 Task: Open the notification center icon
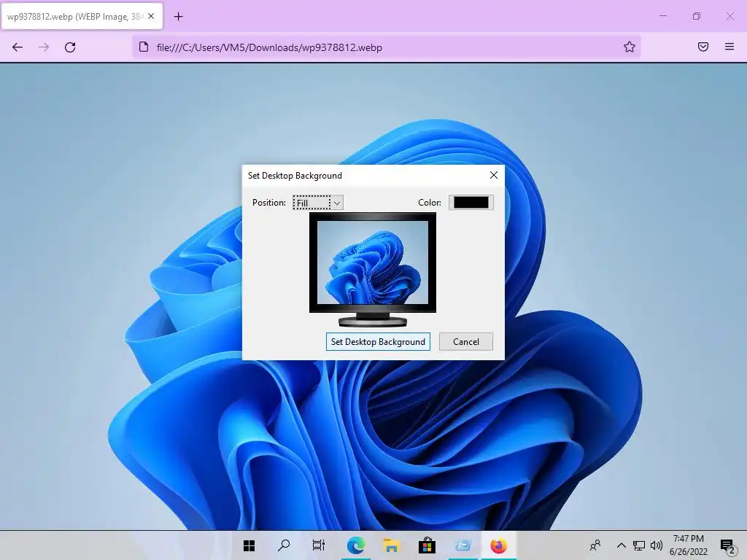tap(727, 546)
